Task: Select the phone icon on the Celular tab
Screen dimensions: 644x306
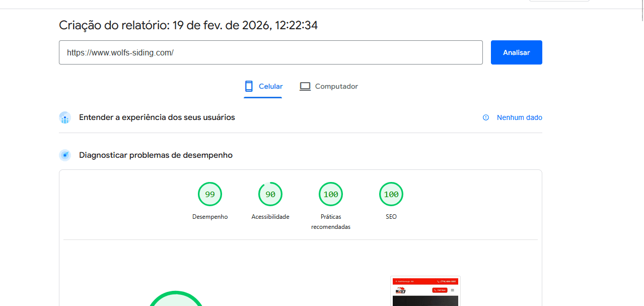Action: click(248, 86)
